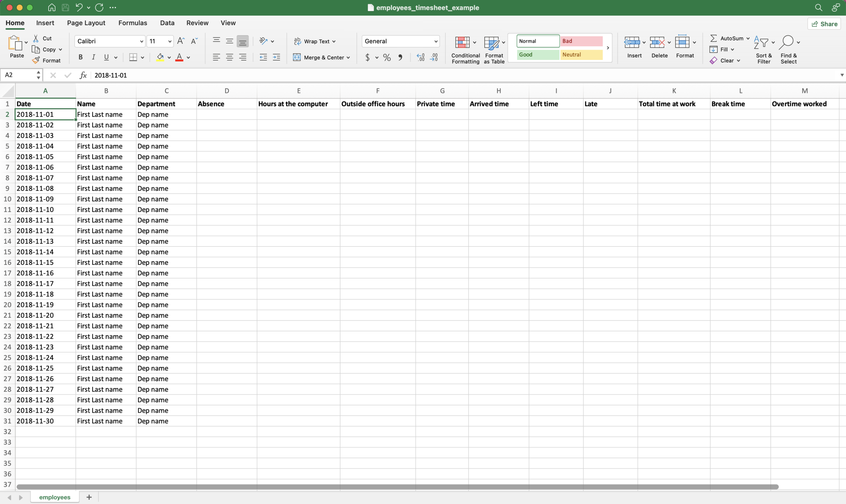The image size is (846, 504).
Task: Apply the Good cell style
Action: click(537, 55)
